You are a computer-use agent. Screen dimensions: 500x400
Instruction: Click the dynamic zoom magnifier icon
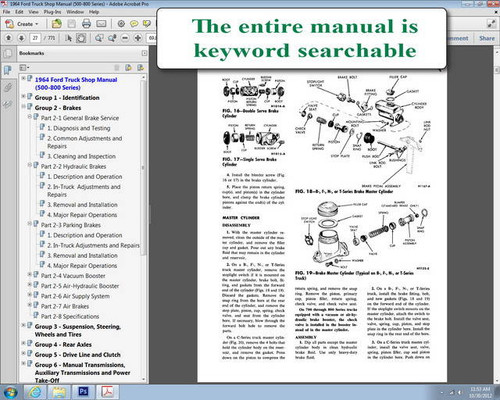tap(112, 38)
